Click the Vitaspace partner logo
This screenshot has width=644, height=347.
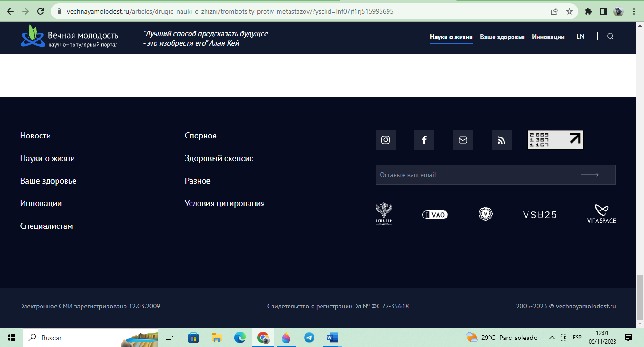pyautogui.click(x=601, y=214)
